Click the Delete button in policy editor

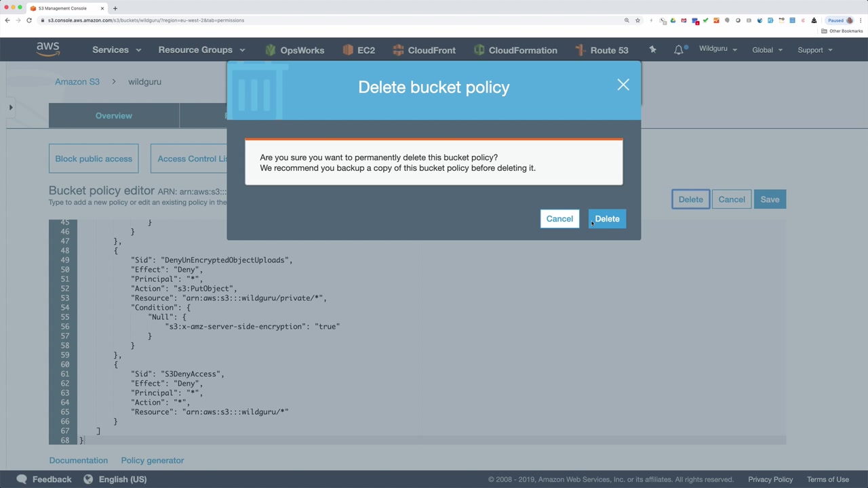[691, 199]
